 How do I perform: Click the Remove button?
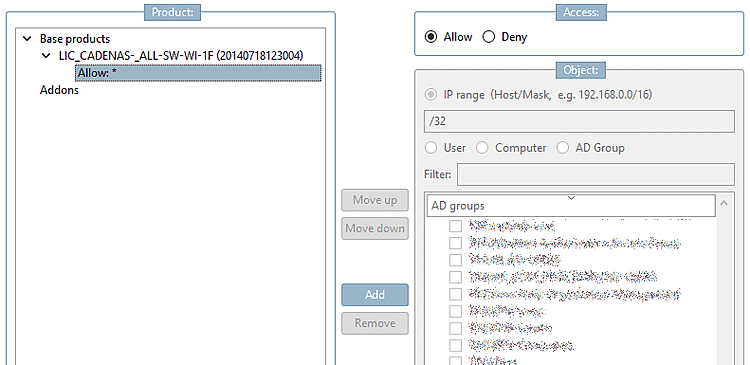(x=375, y=323)
